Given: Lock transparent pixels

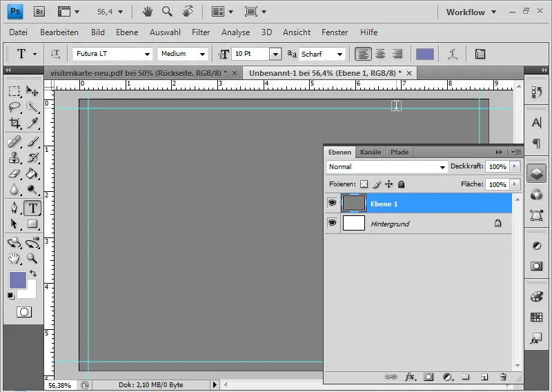Looking at the screenshot, I should click(364, 184).
